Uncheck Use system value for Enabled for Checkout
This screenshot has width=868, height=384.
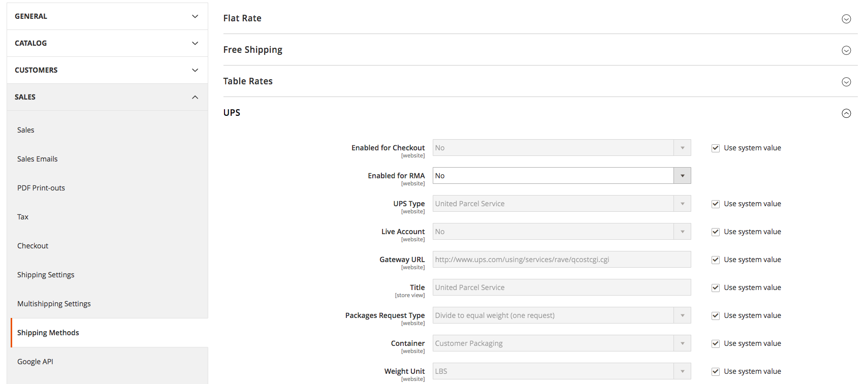[716, 148]
